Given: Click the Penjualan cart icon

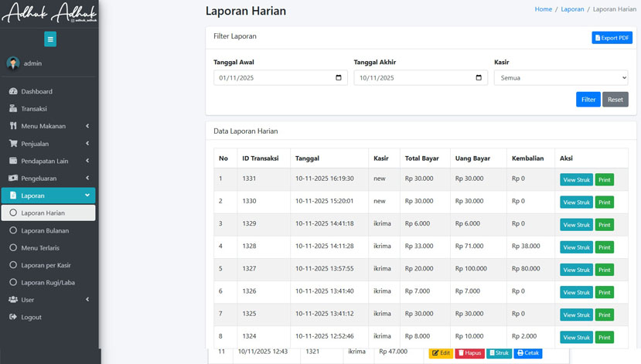Looking at the screenshot, I should pos(13,144).
